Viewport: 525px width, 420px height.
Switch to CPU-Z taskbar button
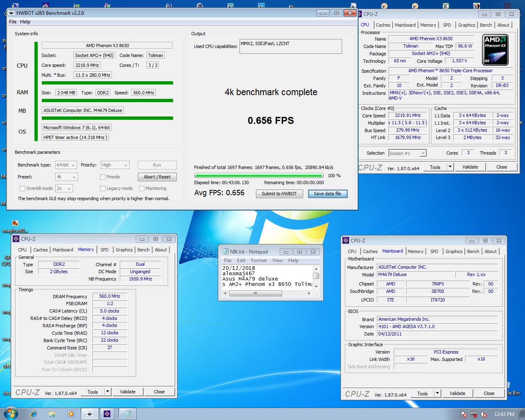point(107,414)
